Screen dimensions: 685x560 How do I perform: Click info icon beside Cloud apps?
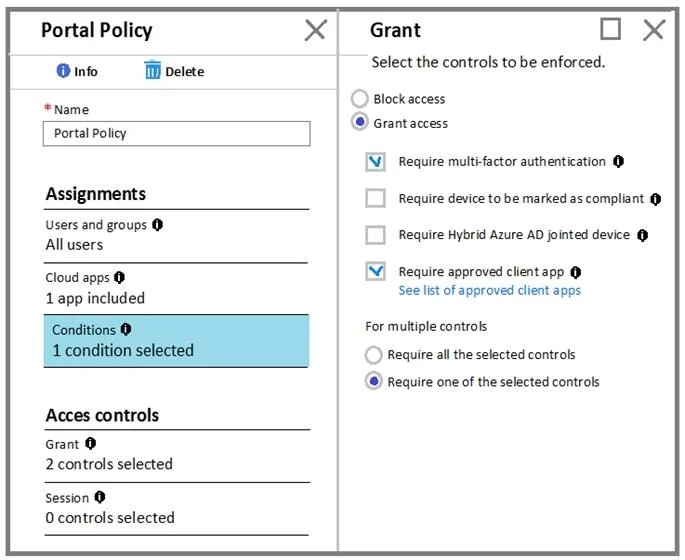tap(119, 277)
